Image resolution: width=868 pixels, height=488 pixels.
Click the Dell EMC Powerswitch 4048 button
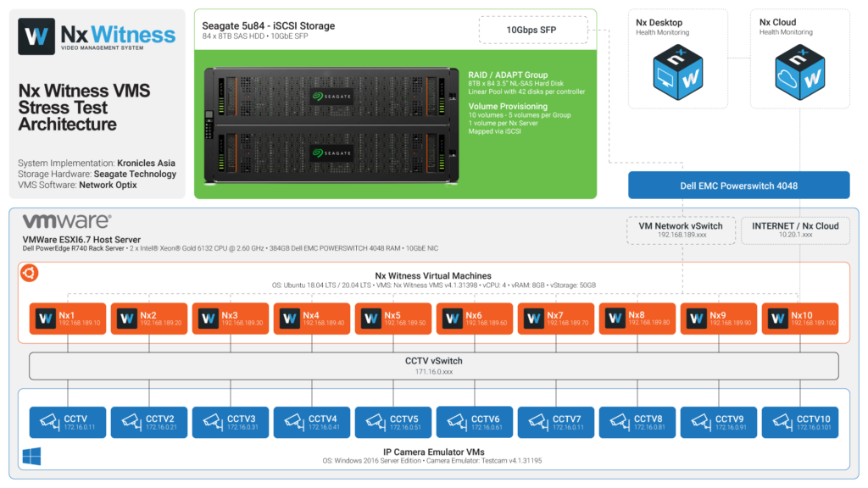[x=738, y=185]
